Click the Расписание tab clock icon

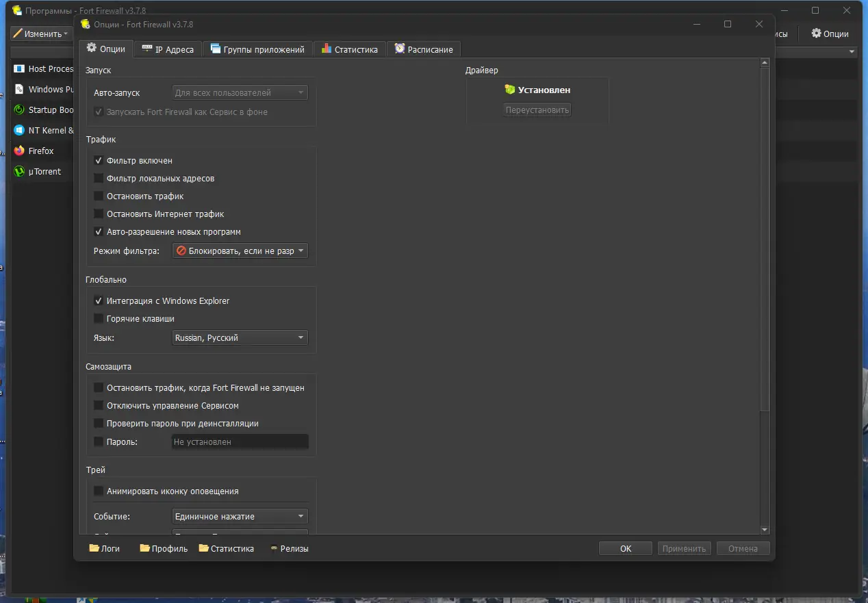tap(400, 49)
